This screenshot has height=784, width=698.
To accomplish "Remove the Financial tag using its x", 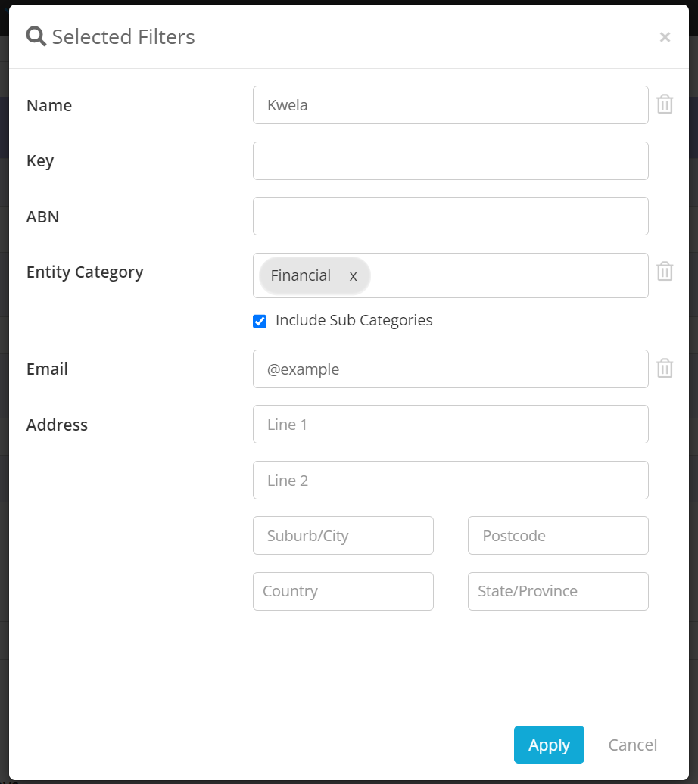I will (353, 275).
